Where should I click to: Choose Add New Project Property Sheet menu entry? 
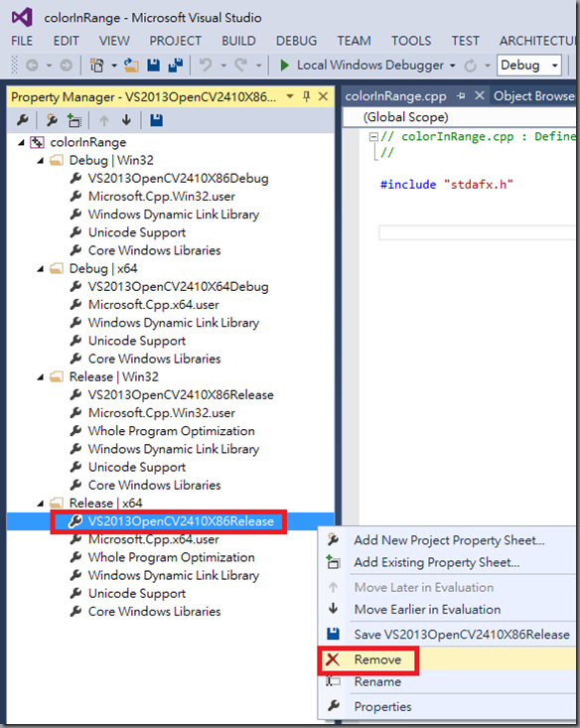click(x=448, y=540)
